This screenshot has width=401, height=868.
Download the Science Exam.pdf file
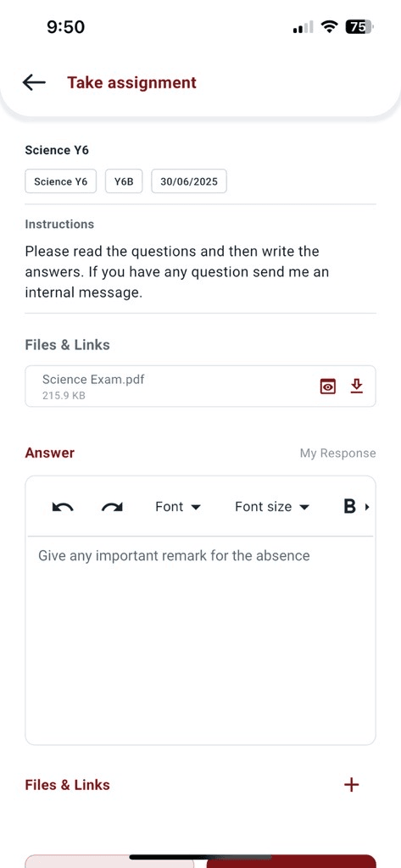[357, 386]
